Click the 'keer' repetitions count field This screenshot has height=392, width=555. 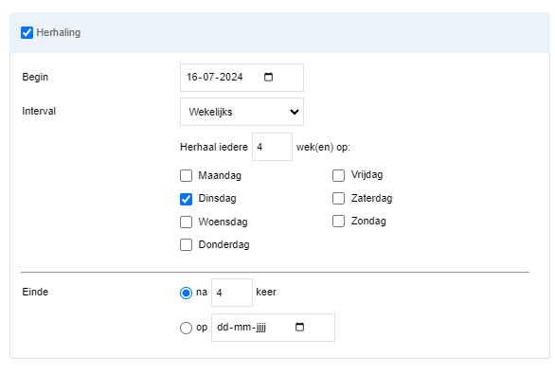point(232,293)
